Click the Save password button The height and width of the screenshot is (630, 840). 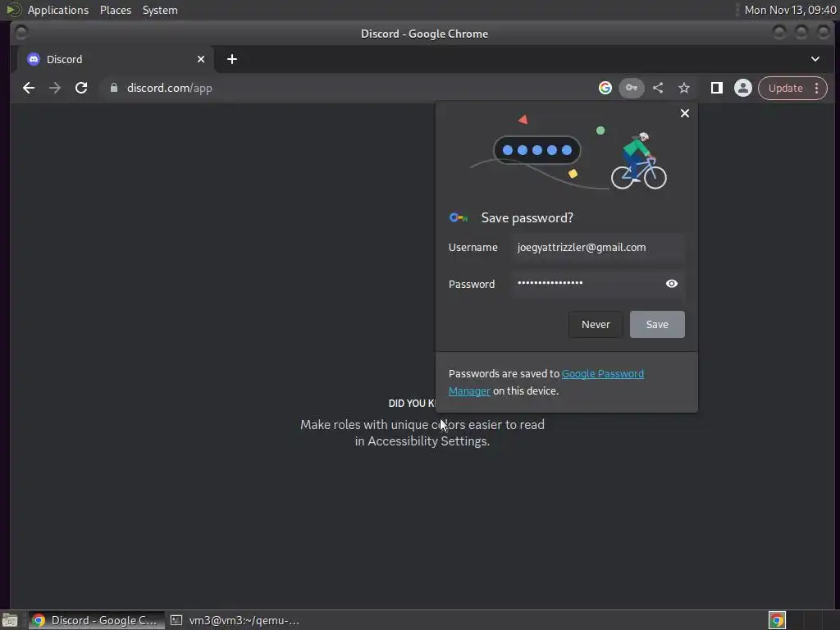click(x=657, y=324)
